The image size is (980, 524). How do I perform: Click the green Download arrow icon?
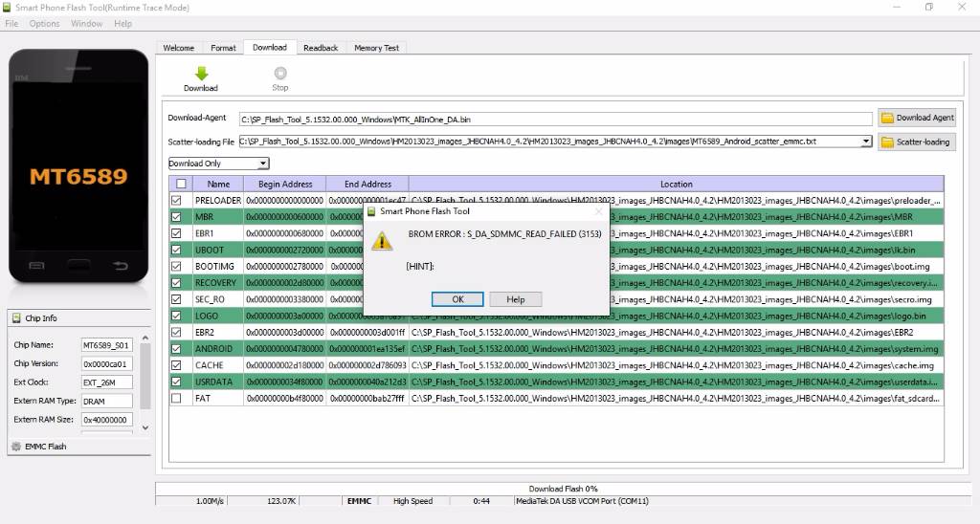201,73
